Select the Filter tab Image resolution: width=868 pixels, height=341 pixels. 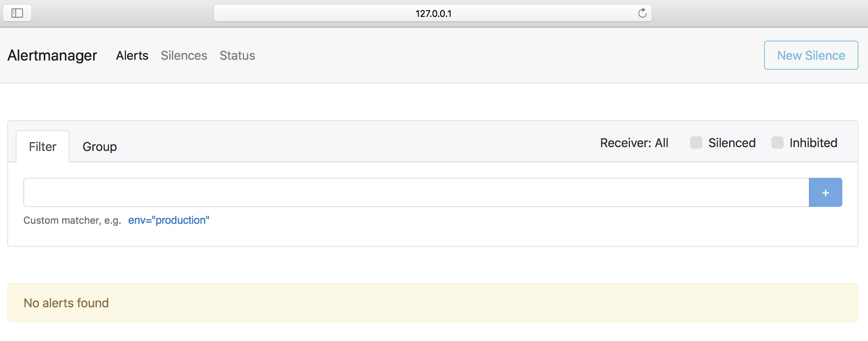[43, 146]
